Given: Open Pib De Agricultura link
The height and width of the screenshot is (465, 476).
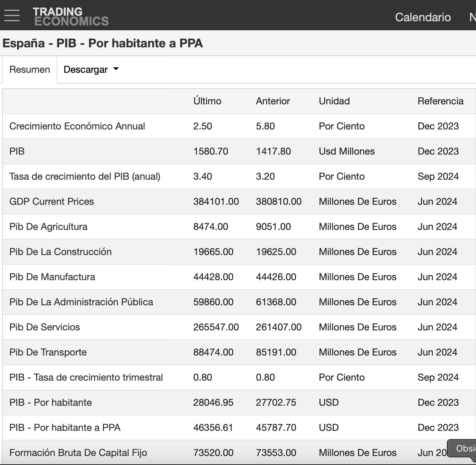Looking at the screenshot, I should tap(48, 227).
